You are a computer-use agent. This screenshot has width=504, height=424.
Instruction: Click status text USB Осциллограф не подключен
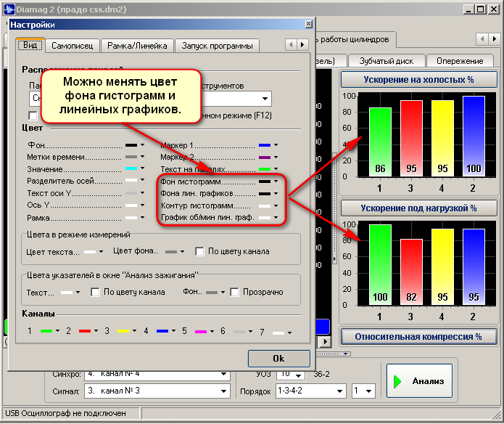click(x=65, y=413)
